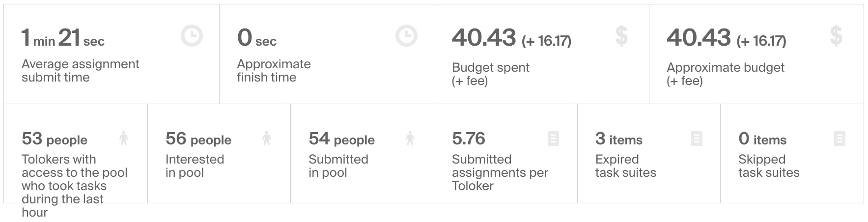The width and height of the screenshot is (868, 222).
Task: Click person icon in Interested in pool card
Action: 267,139
